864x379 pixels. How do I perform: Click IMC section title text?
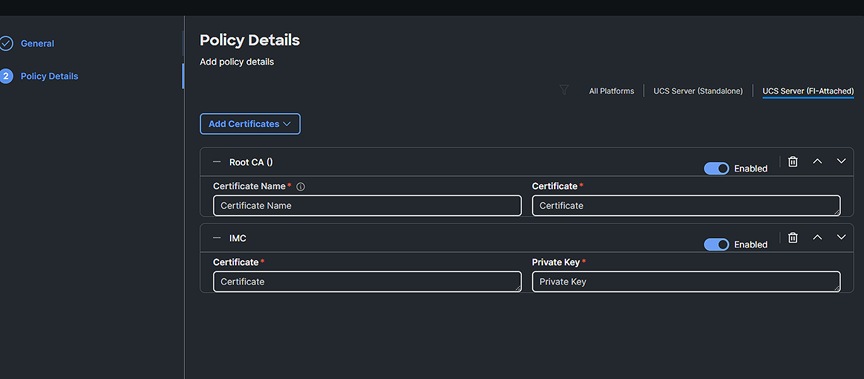pos(237,238)
